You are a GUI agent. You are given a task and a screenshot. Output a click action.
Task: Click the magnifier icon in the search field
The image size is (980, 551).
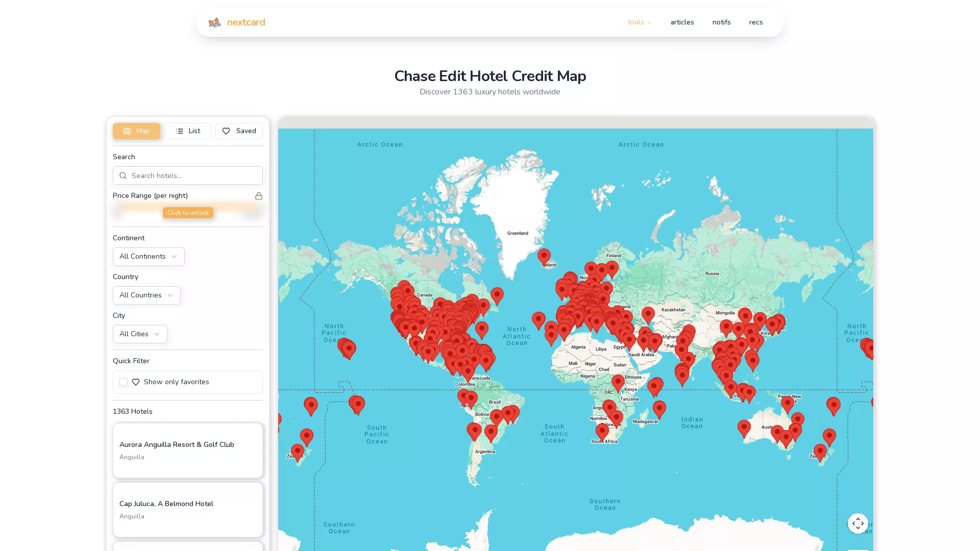point(123,176)
